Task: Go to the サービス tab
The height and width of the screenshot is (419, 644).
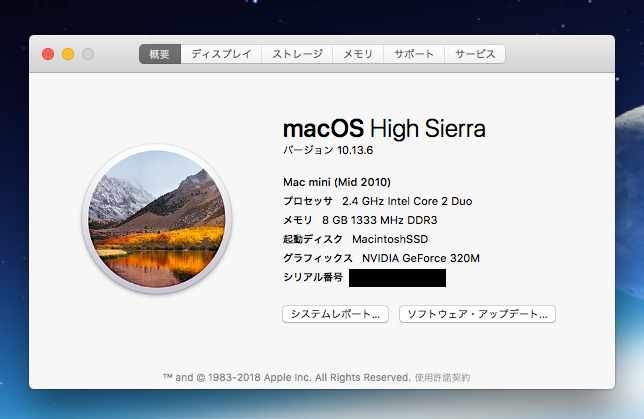Action: pyautogui.click(x=475, y=54)
